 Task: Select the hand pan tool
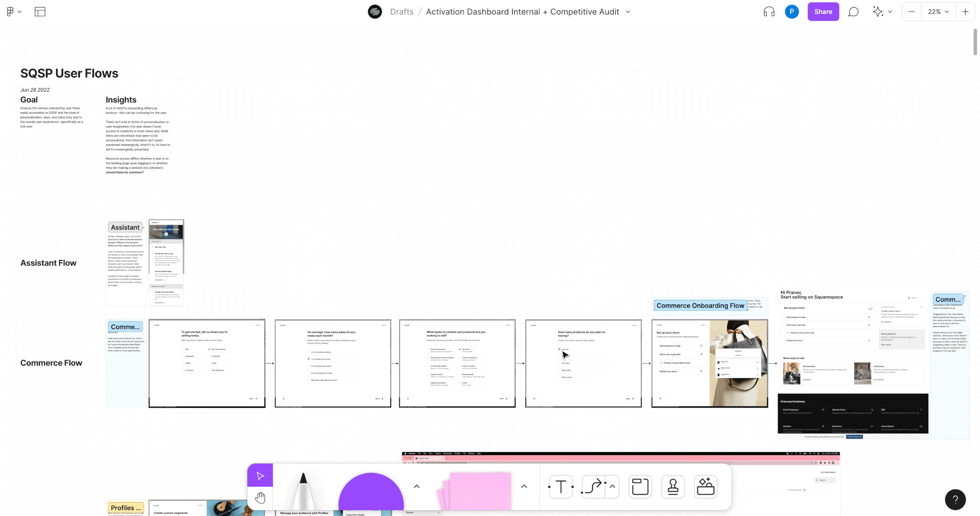260,498
